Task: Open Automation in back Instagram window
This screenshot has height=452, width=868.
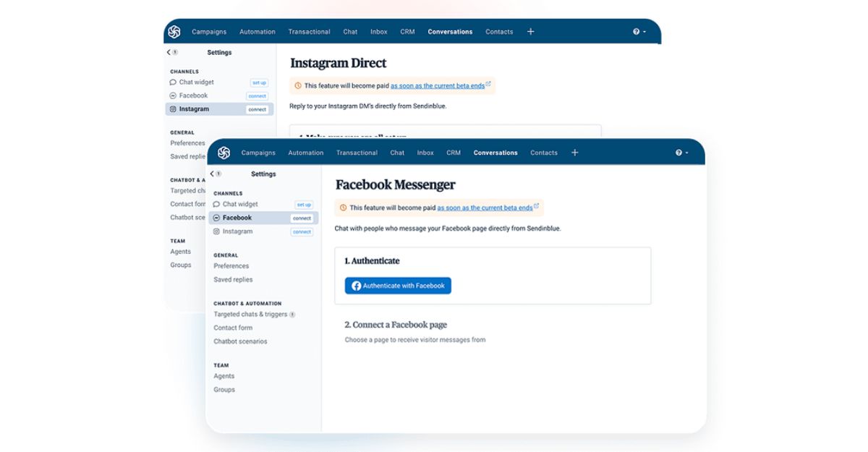Action: pyautogui.click(x=258, y=32)
